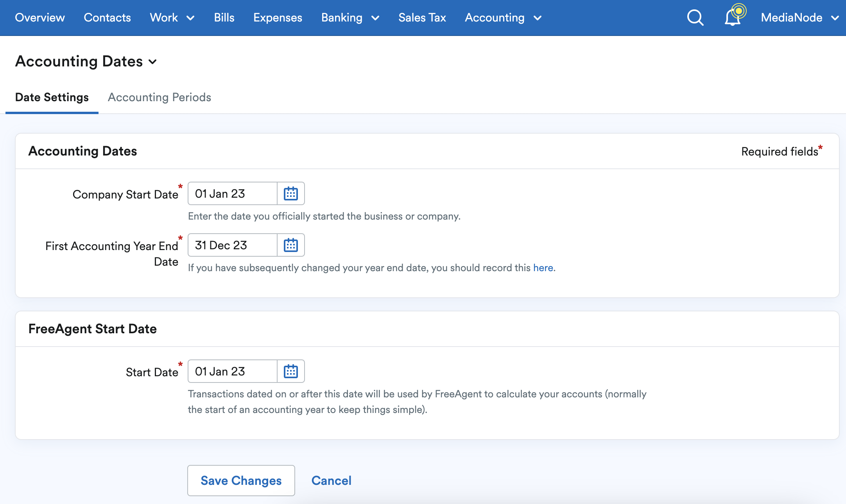Select the Date Settings tab

[52, 97]
